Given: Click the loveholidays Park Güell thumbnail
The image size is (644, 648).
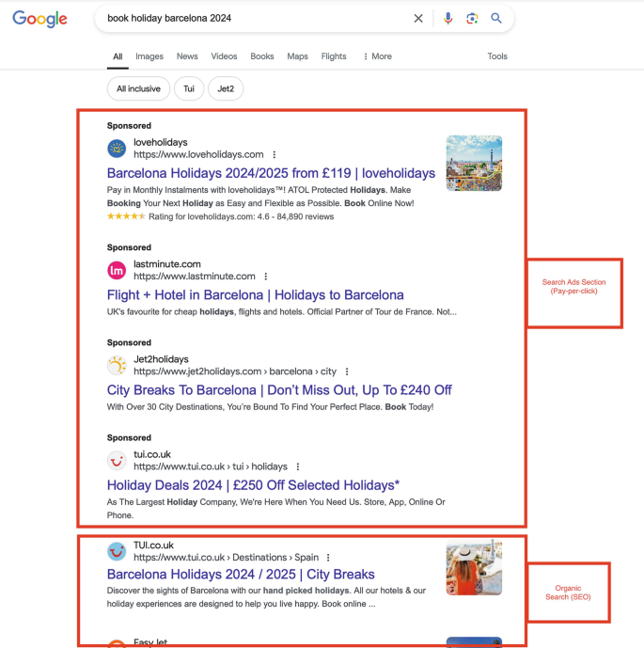Looking at the screenshot, I should tap(474, 164).
